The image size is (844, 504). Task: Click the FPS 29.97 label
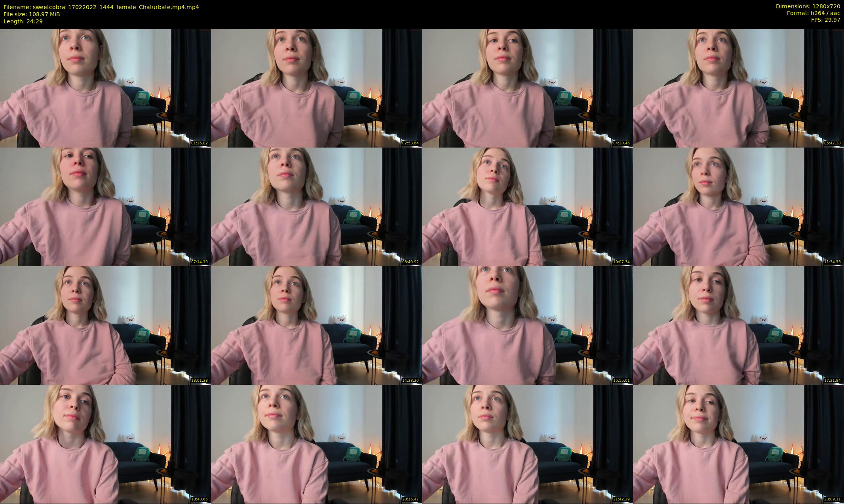click(x=825, y=20)
